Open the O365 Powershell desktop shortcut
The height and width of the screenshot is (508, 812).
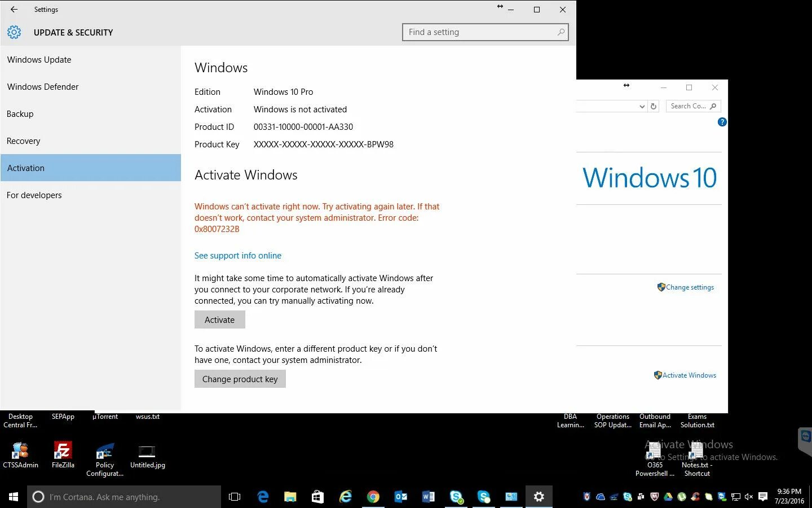(655, 460)
